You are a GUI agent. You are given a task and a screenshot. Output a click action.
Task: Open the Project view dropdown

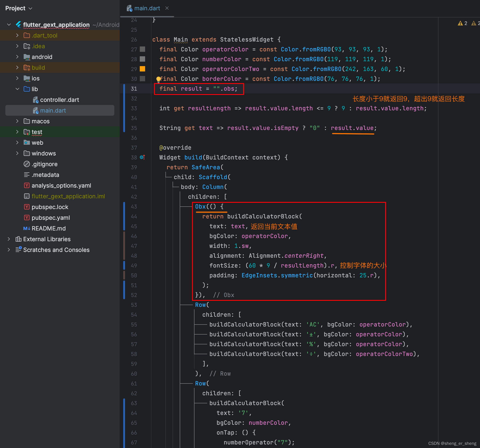[x=19, y=8]
